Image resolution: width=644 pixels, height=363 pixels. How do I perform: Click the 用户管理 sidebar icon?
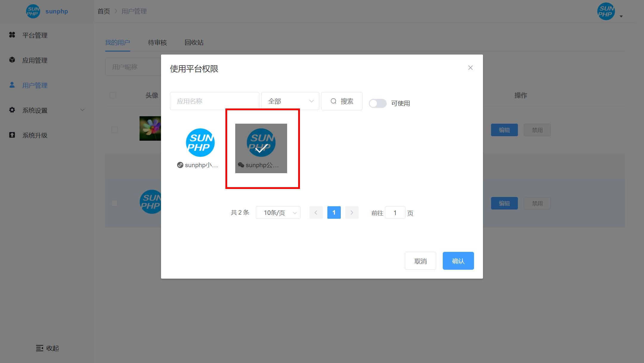[12, 85]
